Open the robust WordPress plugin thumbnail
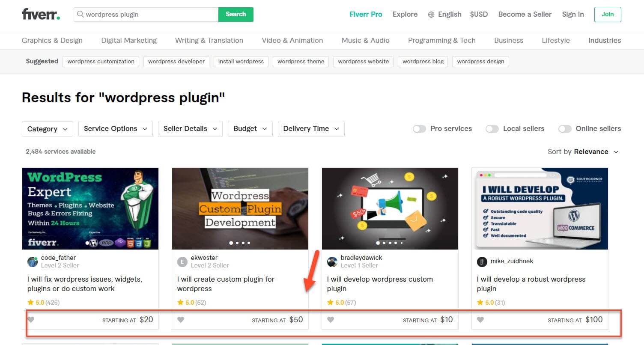Screen dimensions: 644x345 pyautogui.click(x=540, y=208)
